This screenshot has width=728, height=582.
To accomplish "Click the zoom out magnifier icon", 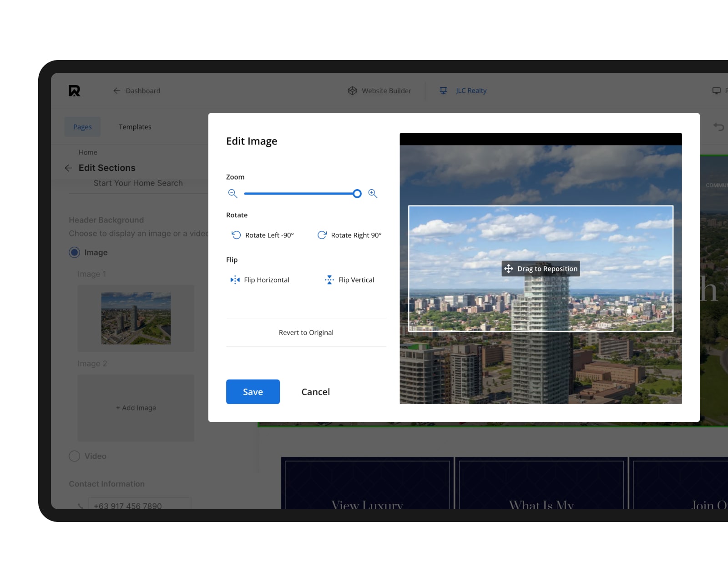I will tap(233, 194).
